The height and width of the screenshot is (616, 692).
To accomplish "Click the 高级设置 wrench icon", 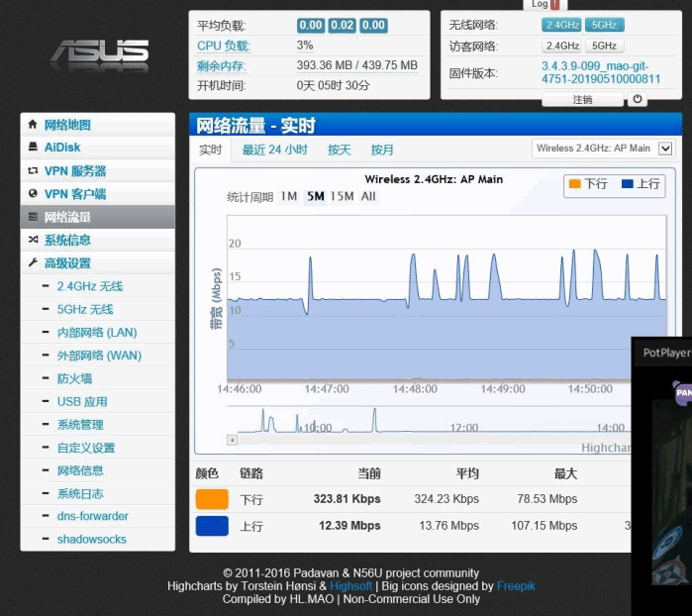I will (x=33, y=262).
